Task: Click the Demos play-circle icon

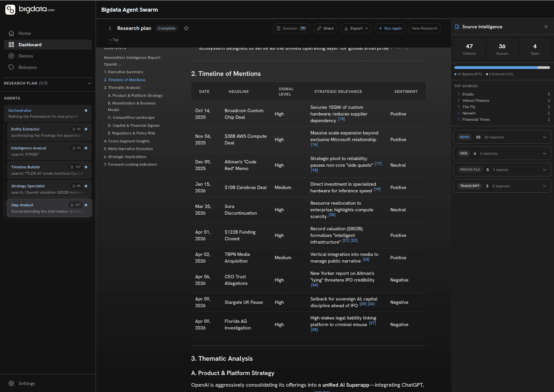Action: pyautogui.click(x=11, y=56)
